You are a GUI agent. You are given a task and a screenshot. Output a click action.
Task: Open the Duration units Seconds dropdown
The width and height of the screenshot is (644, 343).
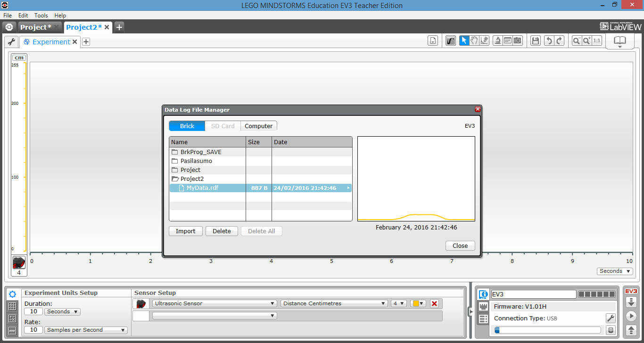tap(62, 311)
